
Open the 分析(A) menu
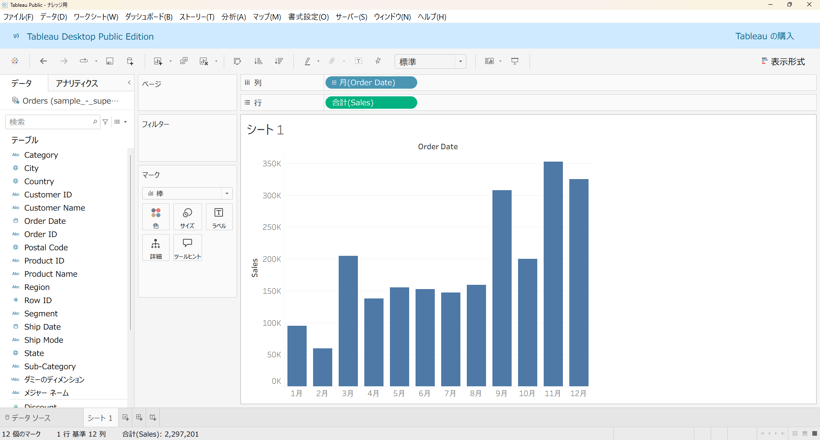233,17
